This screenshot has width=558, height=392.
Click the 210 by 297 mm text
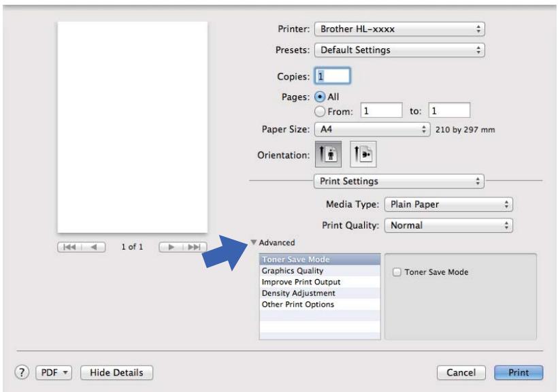pos(465,129)
